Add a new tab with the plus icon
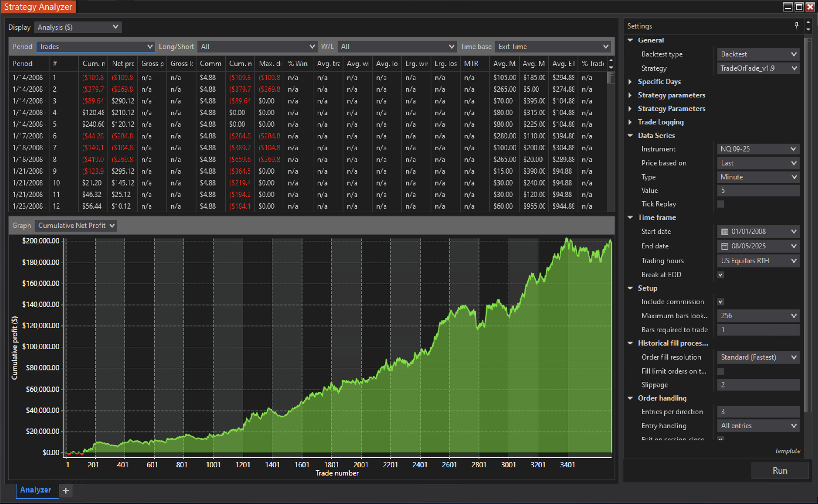The image size is (818, 504). (66, 491)
